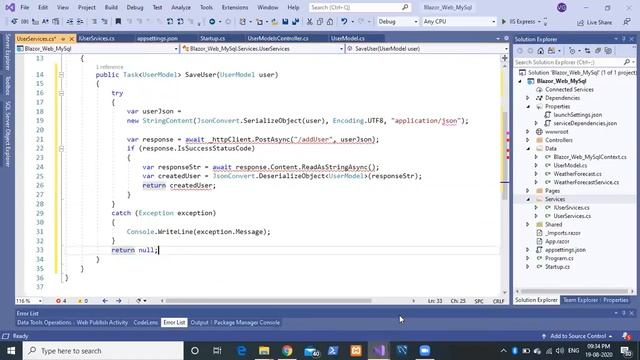Switch to UserModelsController.cs tab
This screenshot has width=640, height=360.
(278, 38)
